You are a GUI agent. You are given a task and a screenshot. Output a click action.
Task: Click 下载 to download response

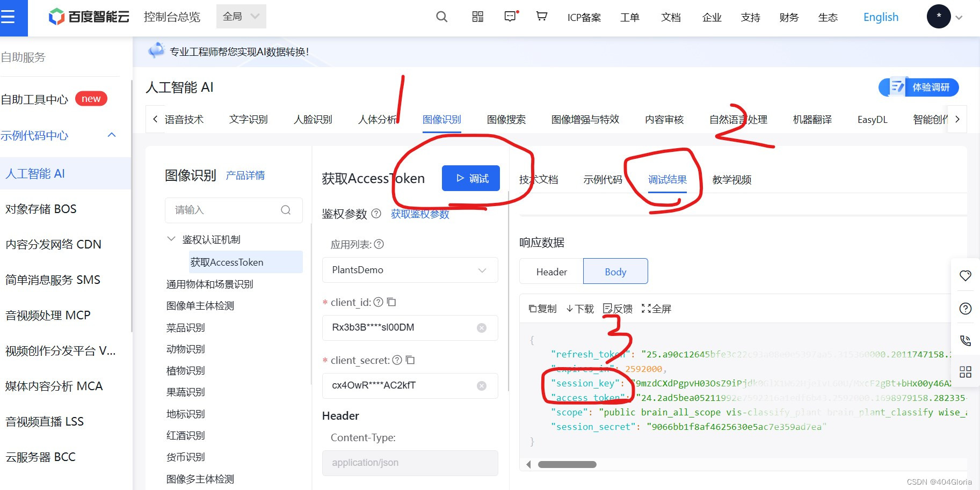click(580, 309)
